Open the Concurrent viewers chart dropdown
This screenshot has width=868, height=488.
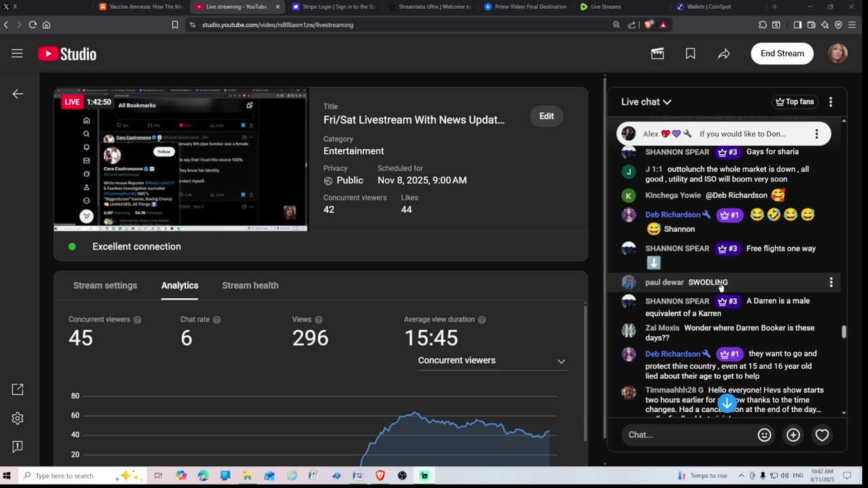coord(492,361)
